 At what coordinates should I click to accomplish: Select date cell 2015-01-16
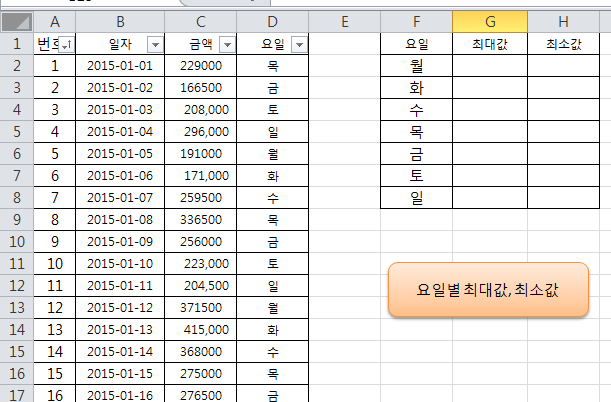120,394
